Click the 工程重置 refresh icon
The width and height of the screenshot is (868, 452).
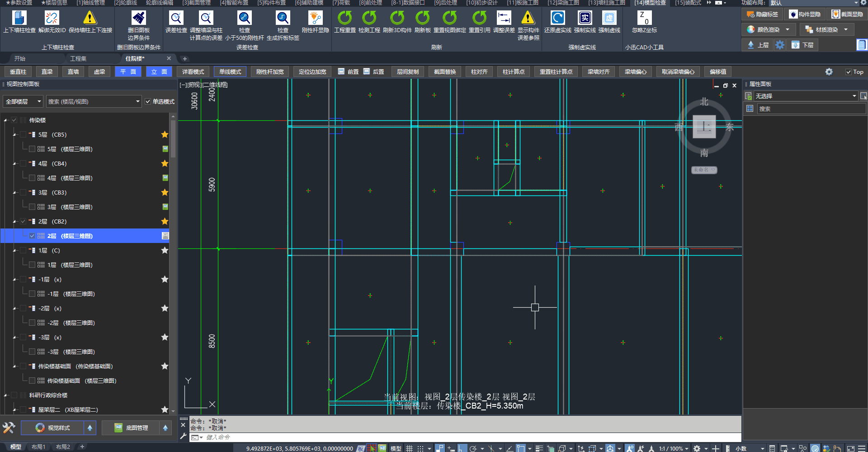click(344, 18)
